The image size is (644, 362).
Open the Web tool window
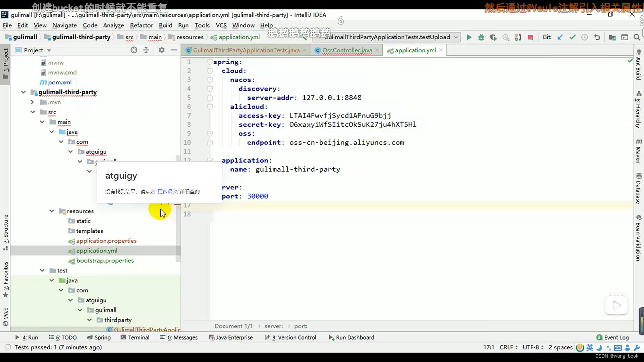(5, 317)
